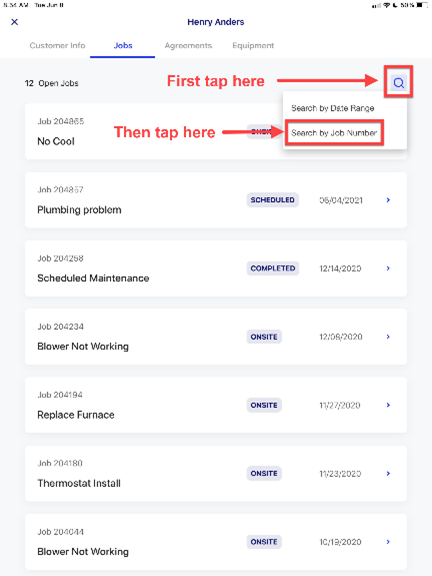
Task: Open the Agreements tab
Action: pyautogui.click(x=188, y=46)
